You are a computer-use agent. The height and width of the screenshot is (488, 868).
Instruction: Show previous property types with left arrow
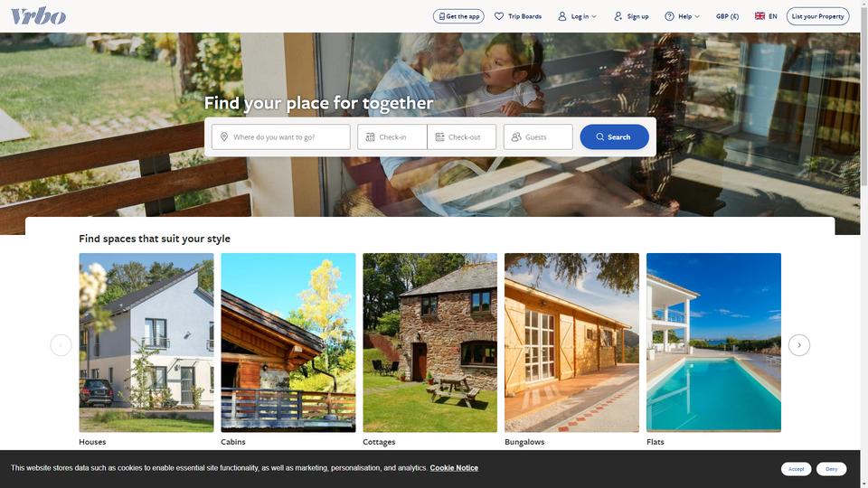(61, 345)
